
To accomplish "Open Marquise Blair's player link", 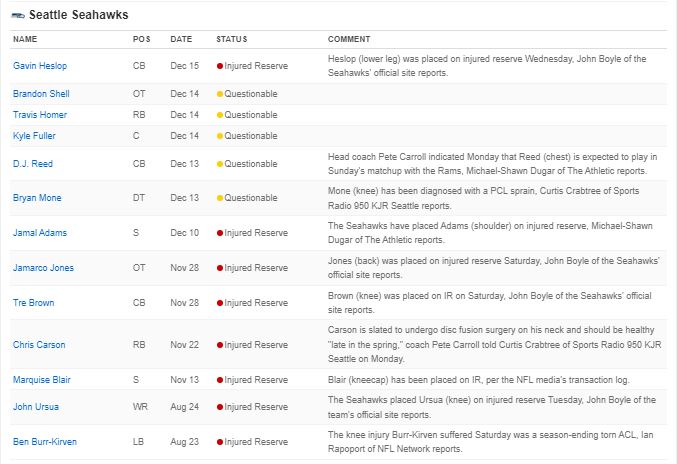I will (x=41, y=380).
